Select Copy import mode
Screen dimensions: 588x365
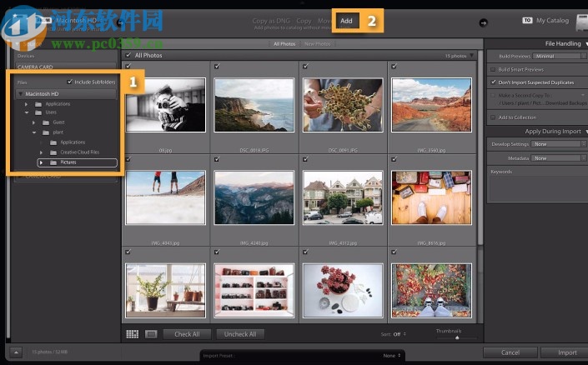click(304, 21)
